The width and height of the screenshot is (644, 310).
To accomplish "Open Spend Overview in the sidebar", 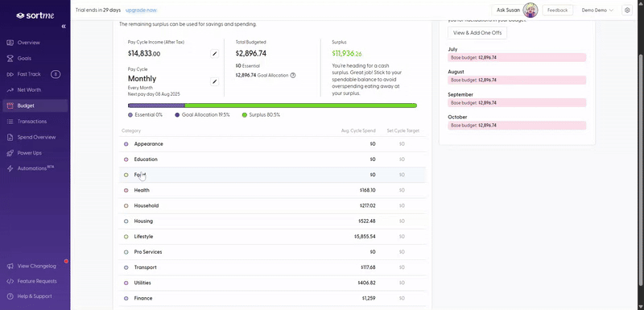I will tap(35, 137).
